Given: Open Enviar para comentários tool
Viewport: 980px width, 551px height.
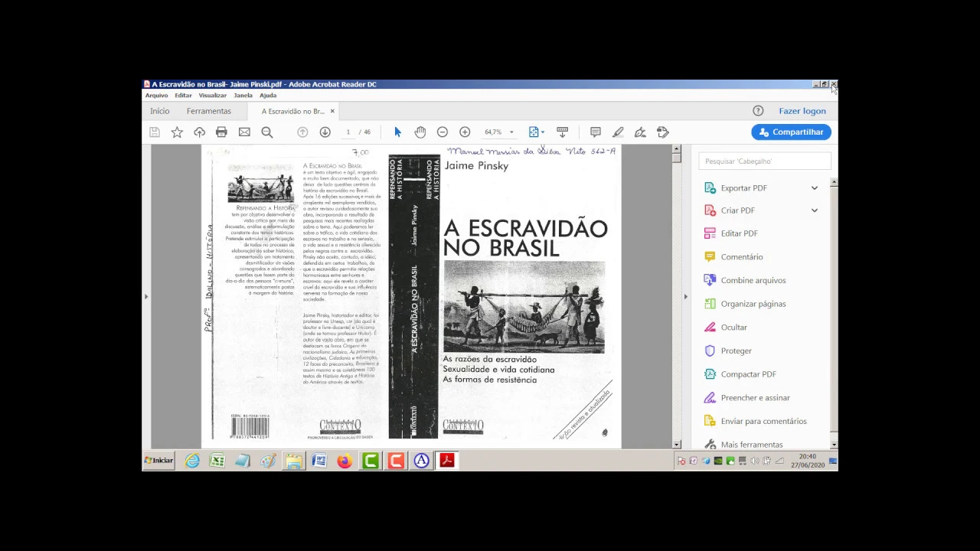Looking at the screenshot, I should coord(763,422).
